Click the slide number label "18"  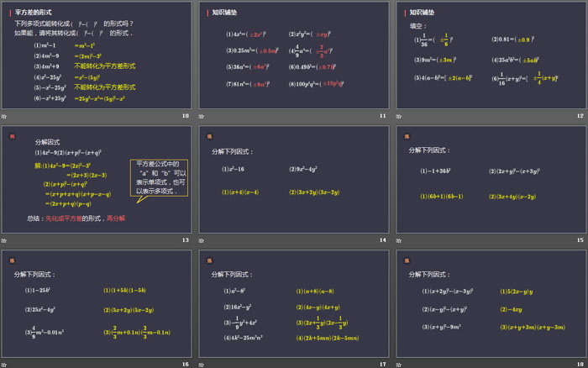click(580, 365)
